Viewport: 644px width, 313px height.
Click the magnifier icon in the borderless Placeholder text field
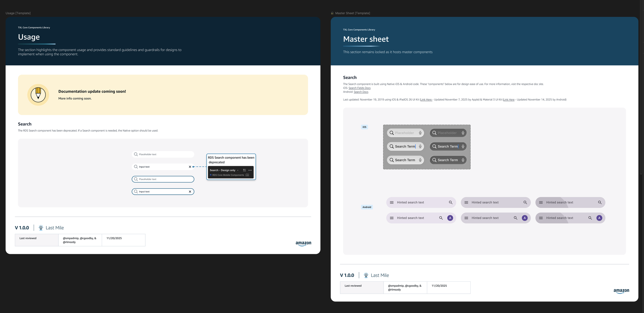(x=136, y=154)
